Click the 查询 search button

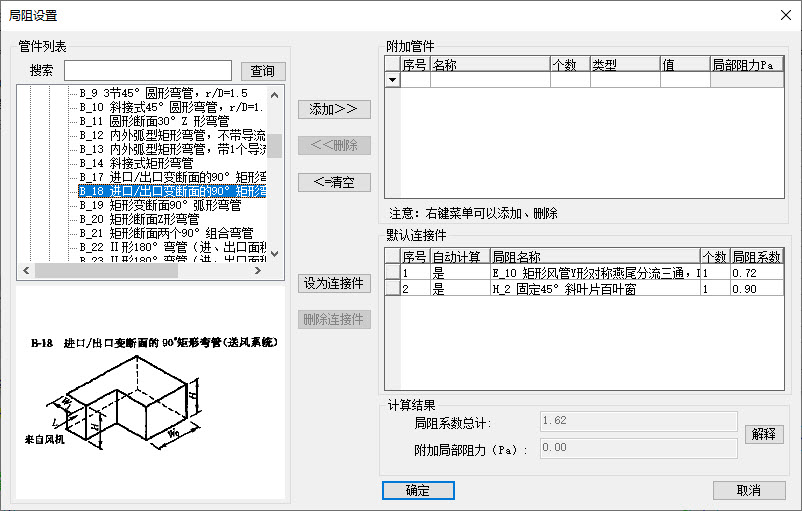coord(263,71)
